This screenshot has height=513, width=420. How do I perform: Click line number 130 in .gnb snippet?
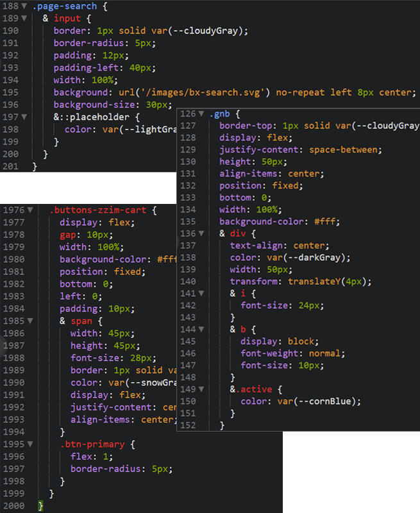188,162
